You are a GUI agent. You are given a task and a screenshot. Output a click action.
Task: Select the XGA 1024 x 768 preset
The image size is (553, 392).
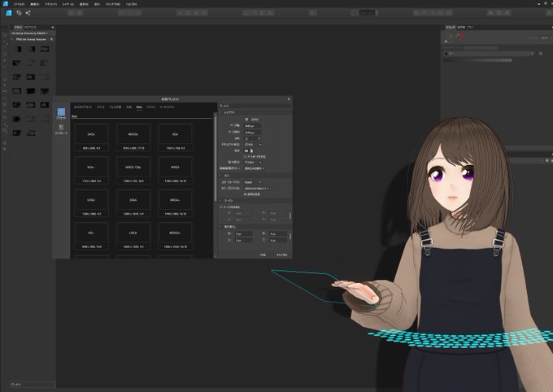(176, 137)
